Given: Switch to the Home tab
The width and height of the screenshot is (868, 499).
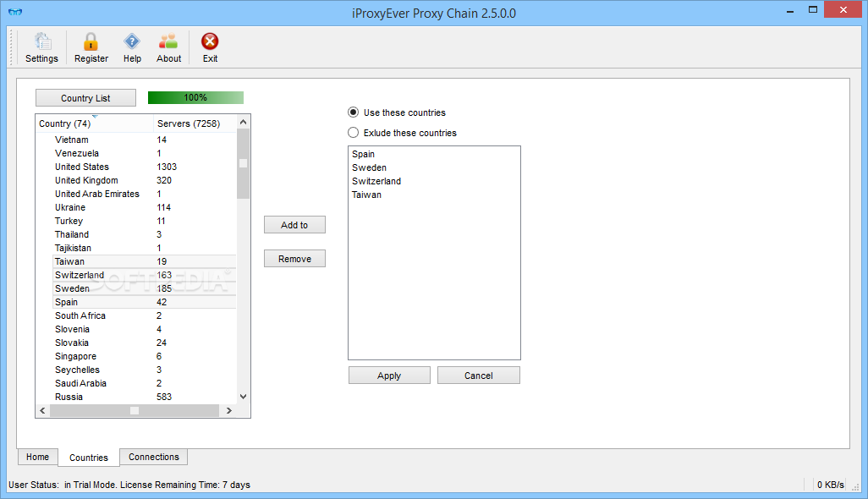Looking at the screenshot, I should pyautogui.click(x=37, y=457).
